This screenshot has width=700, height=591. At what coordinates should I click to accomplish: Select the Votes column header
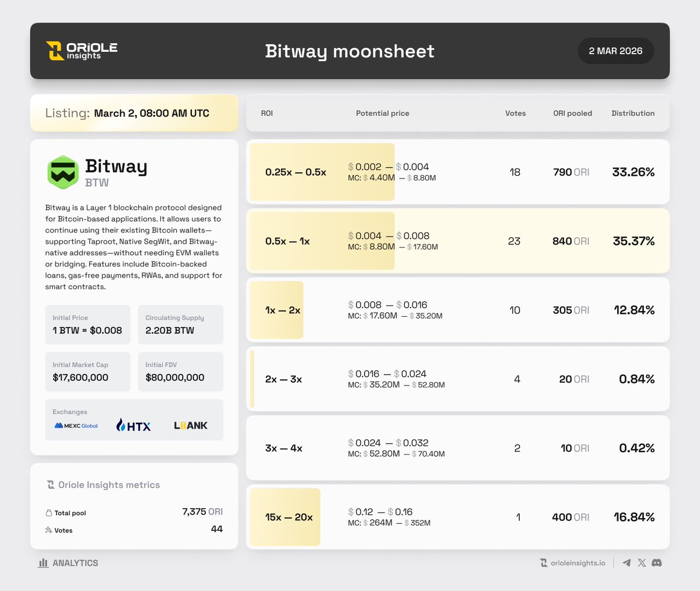516,113
